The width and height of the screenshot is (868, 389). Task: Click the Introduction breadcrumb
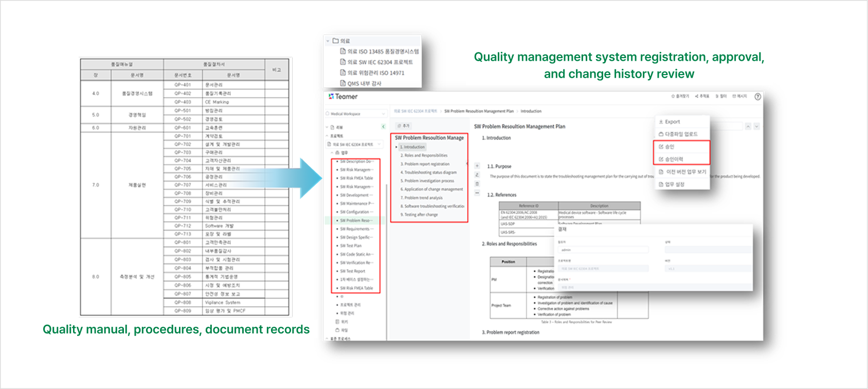click(x=531, y=111)
